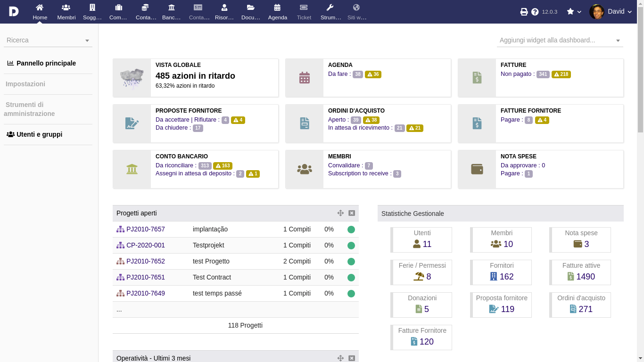Image resolution: width=644 pixels, height=362 pixels.
Task: Open Strumenti di amministrazione in sidebar
Action: coord(30,109)
